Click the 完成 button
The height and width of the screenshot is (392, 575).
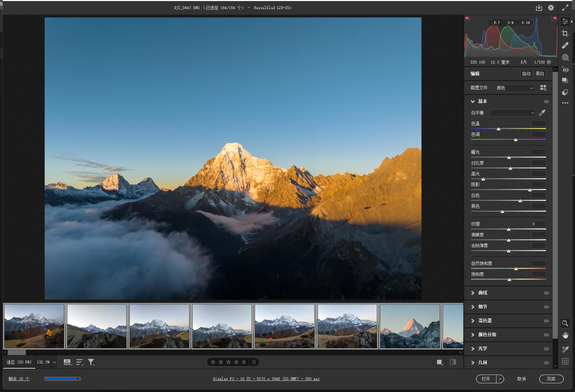pos(551,379)
